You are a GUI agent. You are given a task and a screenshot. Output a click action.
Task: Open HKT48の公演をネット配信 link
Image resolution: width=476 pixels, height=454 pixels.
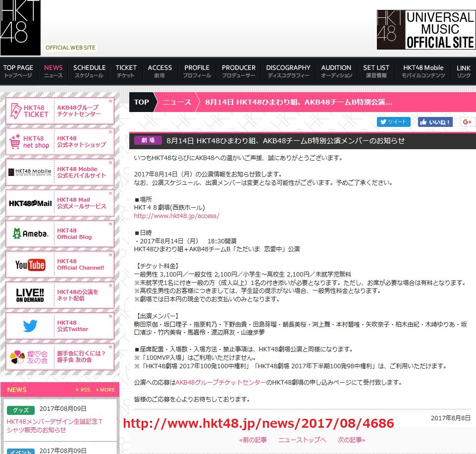click(x=78, y=295)
